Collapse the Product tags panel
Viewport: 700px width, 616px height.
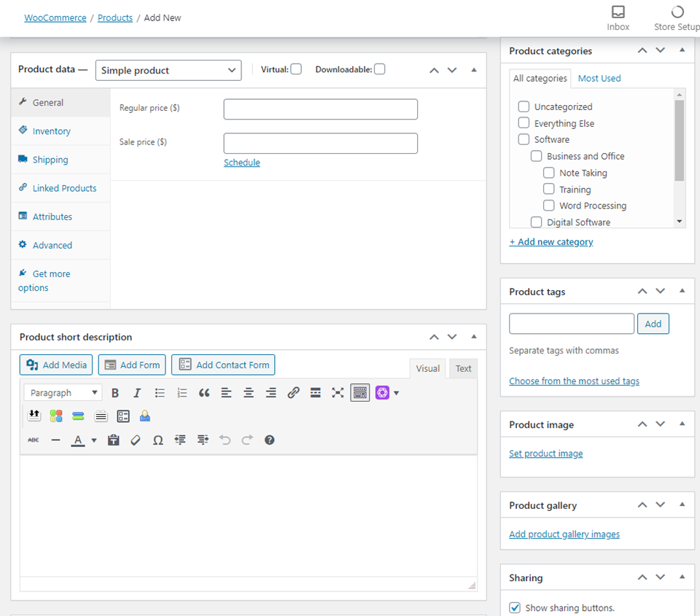[x=682, y=291]
